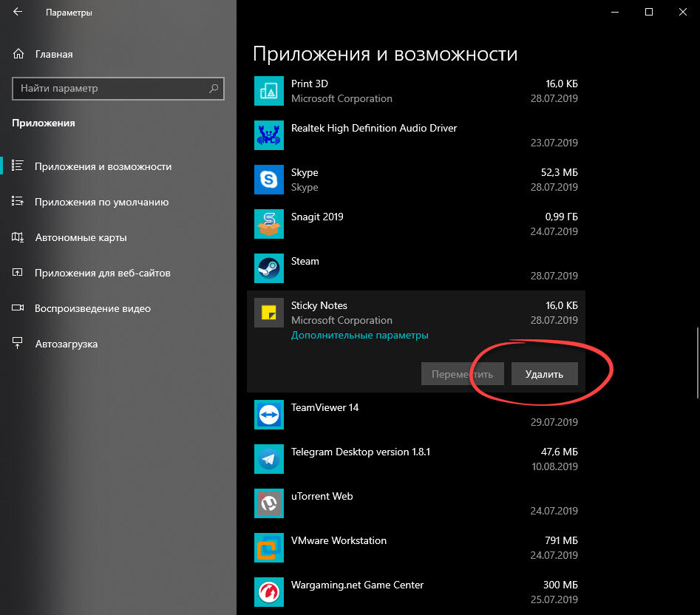Select the uTorrent Web name
700x615 pixels.
(322, 496)
